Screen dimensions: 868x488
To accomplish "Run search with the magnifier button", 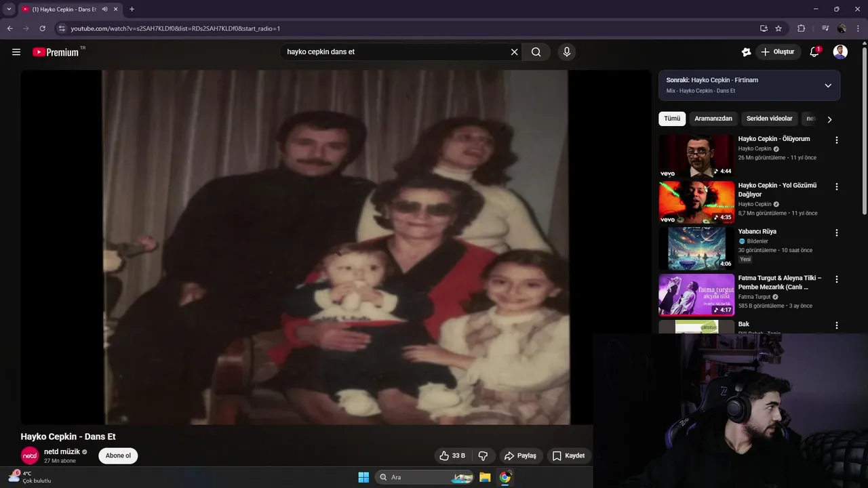I will point(536,52).
